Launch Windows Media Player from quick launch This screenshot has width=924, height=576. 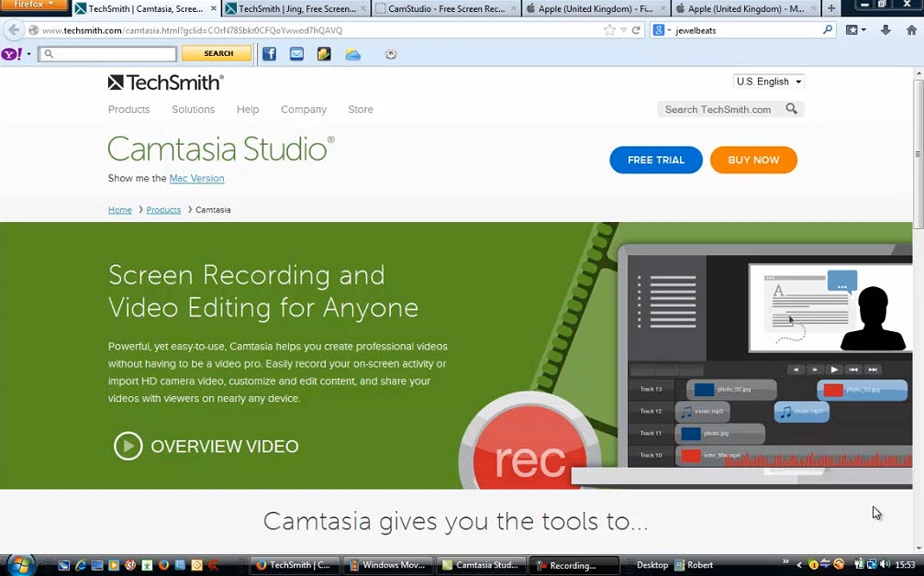pyautogui.click(x=114, y=565)
